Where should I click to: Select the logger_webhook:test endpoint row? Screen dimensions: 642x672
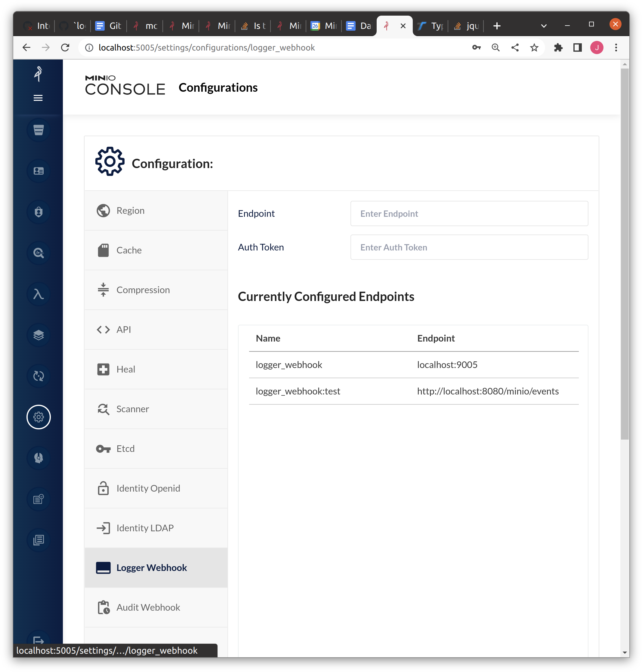point(413,391)
